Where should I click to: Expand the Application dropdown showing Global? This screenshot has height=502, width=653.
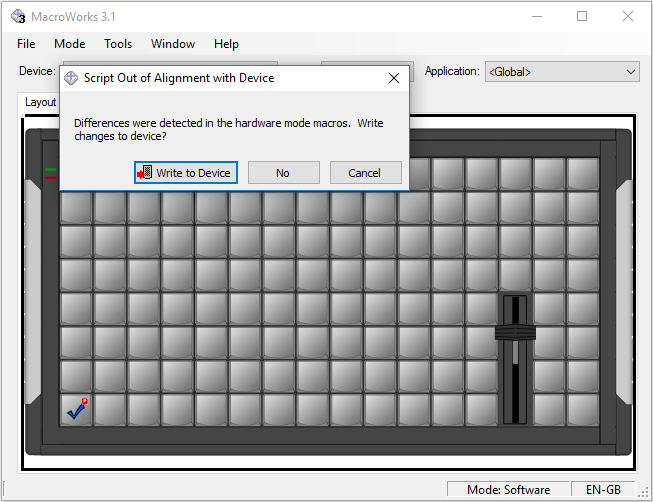click(562, 72)
